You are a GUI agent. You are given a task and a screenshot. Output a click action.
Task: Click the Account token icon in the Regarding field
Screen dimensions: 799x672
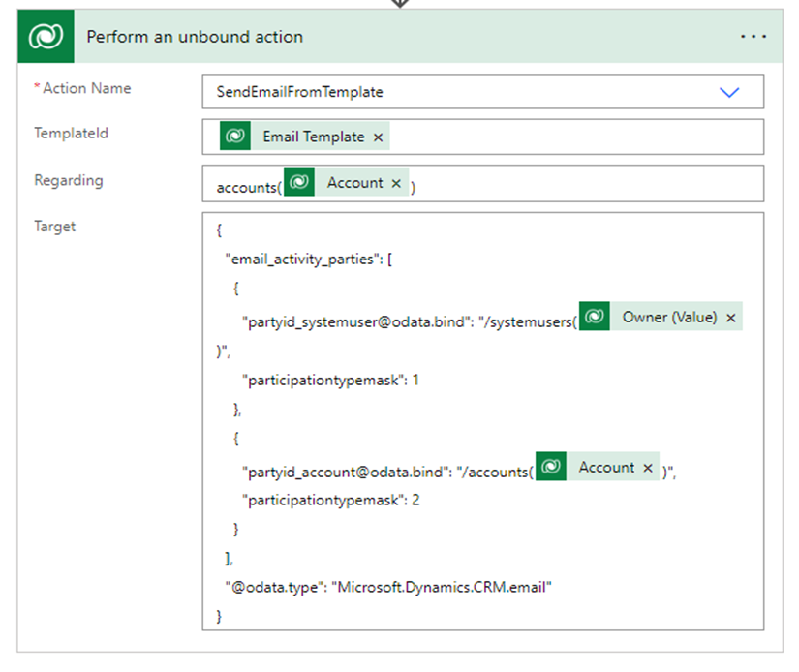(x=300, y=183)
